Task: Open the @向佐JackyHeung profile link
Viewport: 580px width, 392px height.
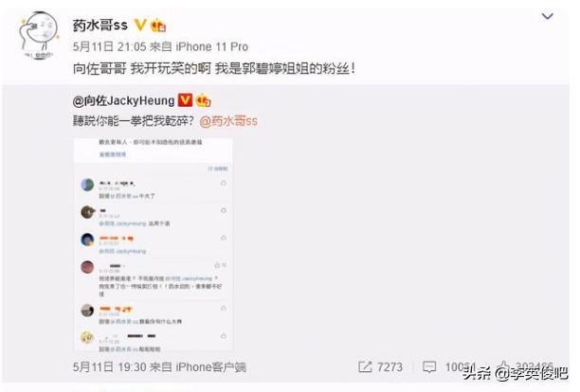Action: (x=123, y=100)
